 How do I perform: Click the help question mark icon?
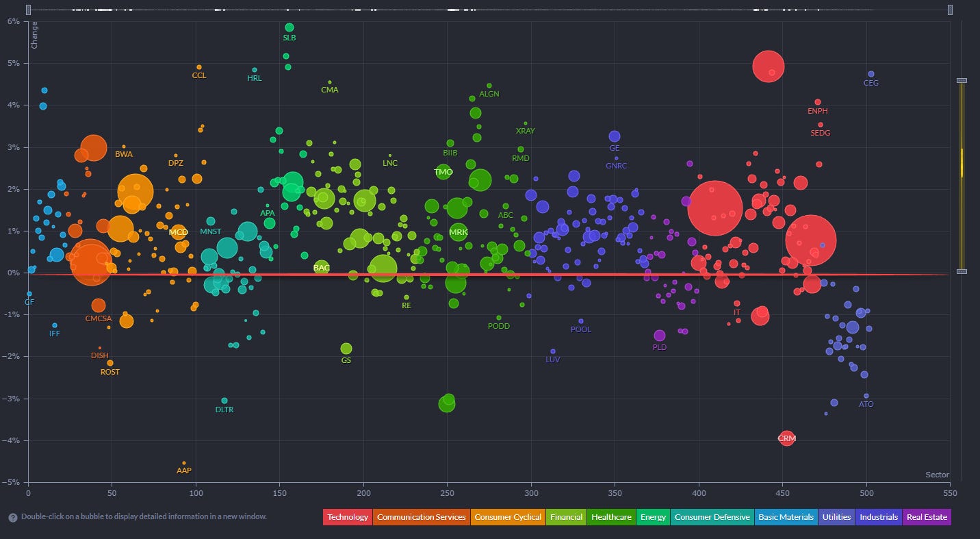(x=12, y=517)
